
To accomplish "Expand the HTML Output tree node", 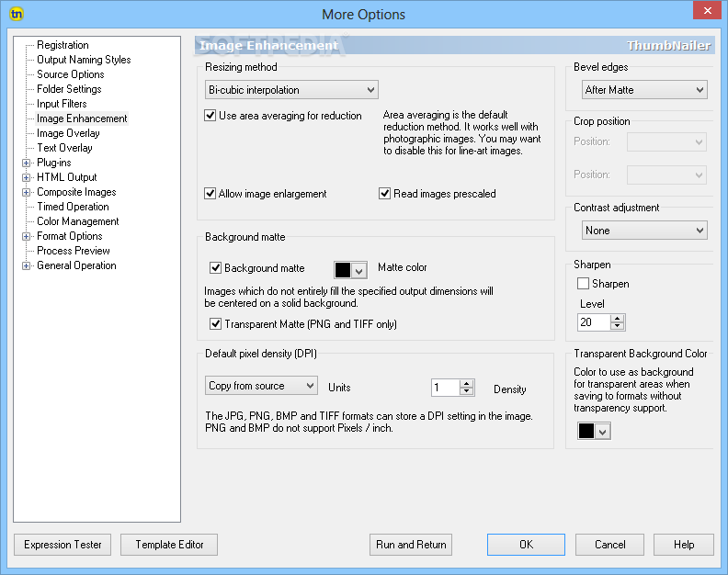I will tap(26, 178).
